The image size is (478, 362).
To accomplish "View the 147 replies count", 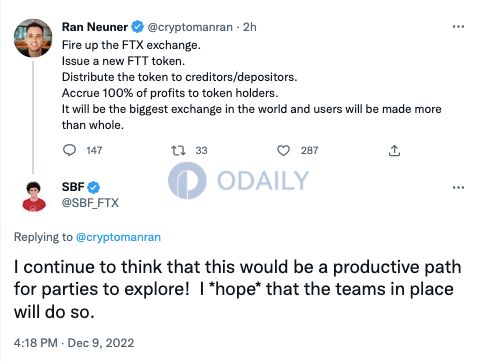I will (94, 150).
